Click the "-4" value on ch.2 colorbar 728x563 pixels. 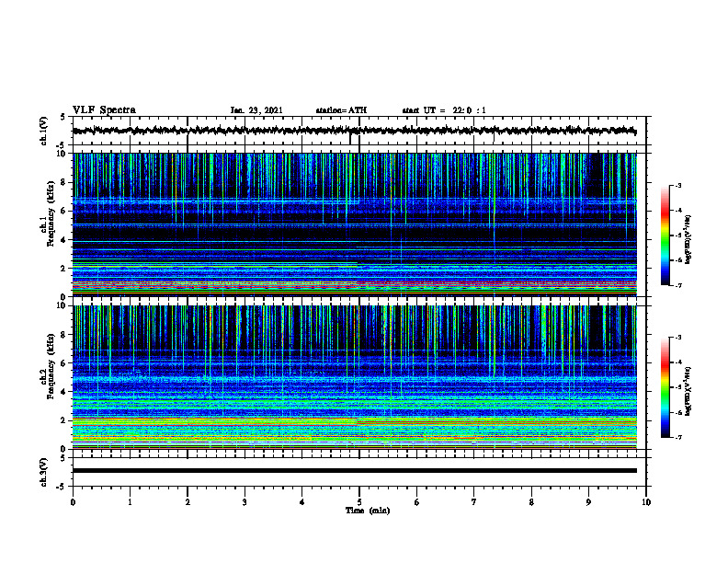677,362
